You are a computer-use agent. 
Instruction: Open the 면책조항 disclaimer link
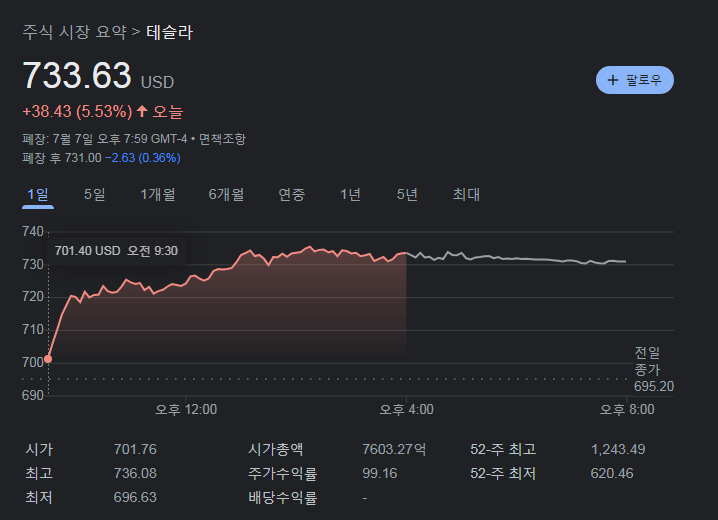coord(222,139)
